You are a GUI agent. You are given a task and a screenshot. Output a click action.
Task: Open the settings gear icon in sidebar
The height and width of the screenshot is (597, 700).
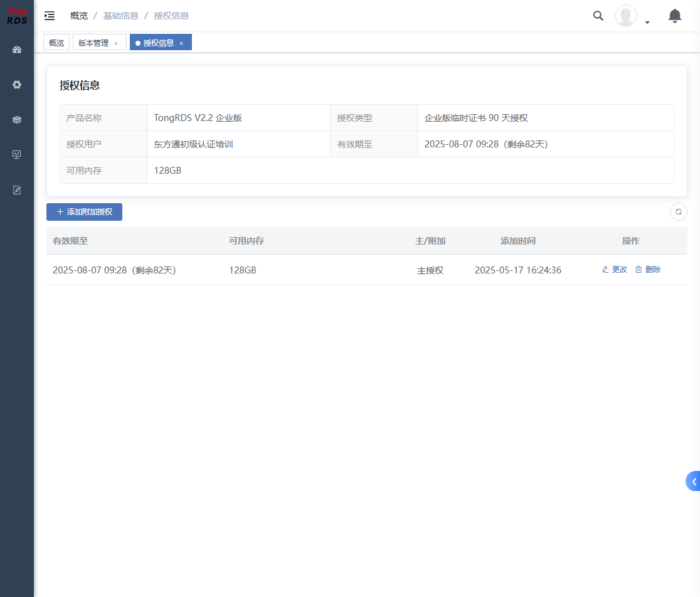(17, 85)
